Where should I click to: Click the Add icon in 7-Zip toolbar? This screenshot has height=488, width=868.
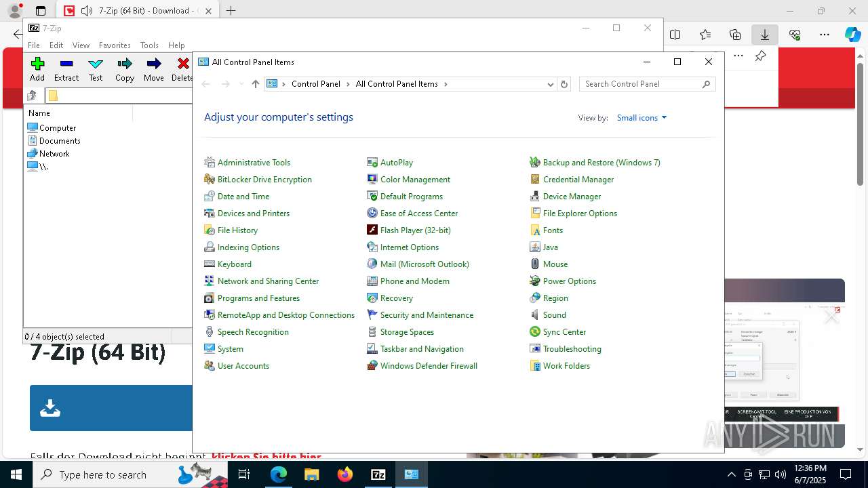tap(37, 64)
